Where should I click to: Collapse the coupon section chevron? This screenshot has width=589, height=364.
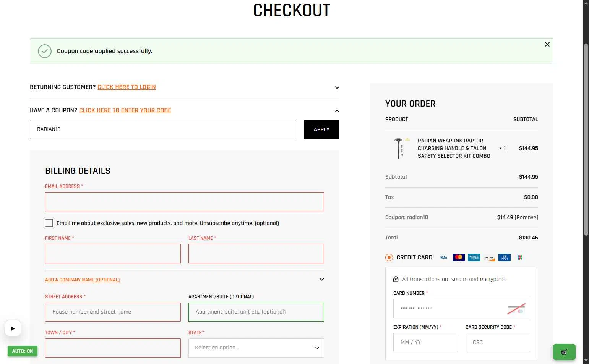(337, 111)
